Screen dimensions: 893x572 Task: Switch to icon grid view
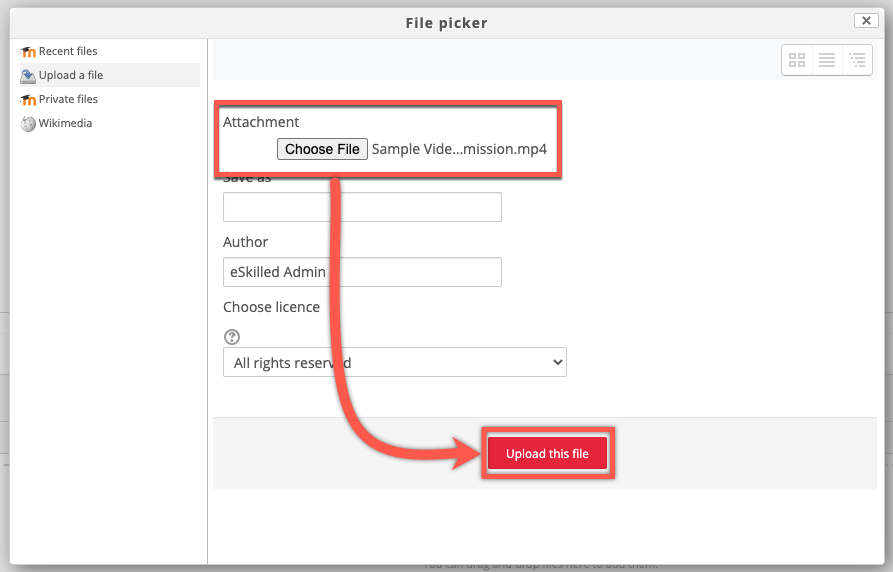797,60
